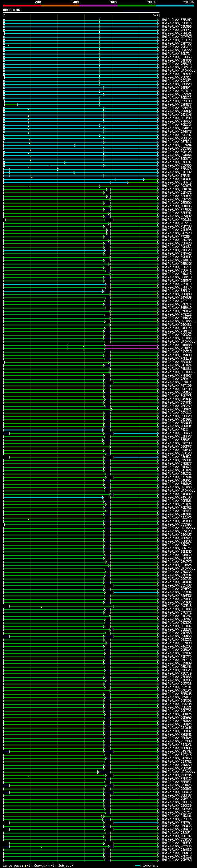The image size is (197, 868).
Task: Select hit UniRef100_Q9XGF2
Action: 177,81
